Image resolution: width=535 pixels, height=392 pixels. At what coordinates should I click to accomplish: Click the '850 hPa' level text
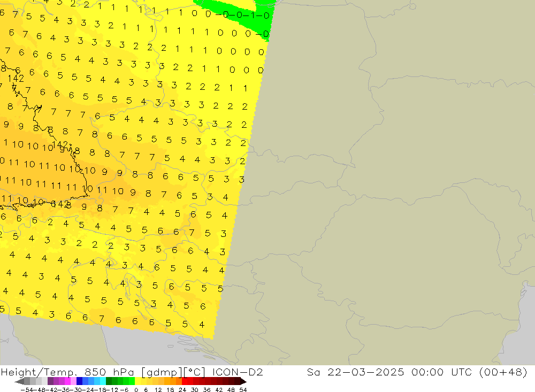point(110,372)
